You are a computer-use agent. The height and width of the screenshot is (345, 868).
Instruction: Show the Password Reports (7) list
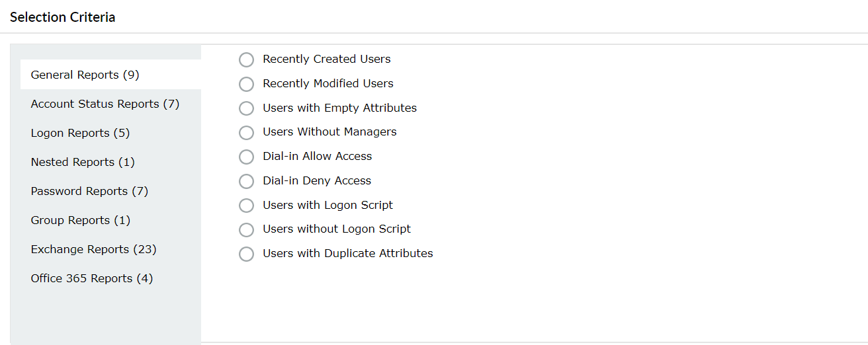pyautogui.click(x=89, y=191)
